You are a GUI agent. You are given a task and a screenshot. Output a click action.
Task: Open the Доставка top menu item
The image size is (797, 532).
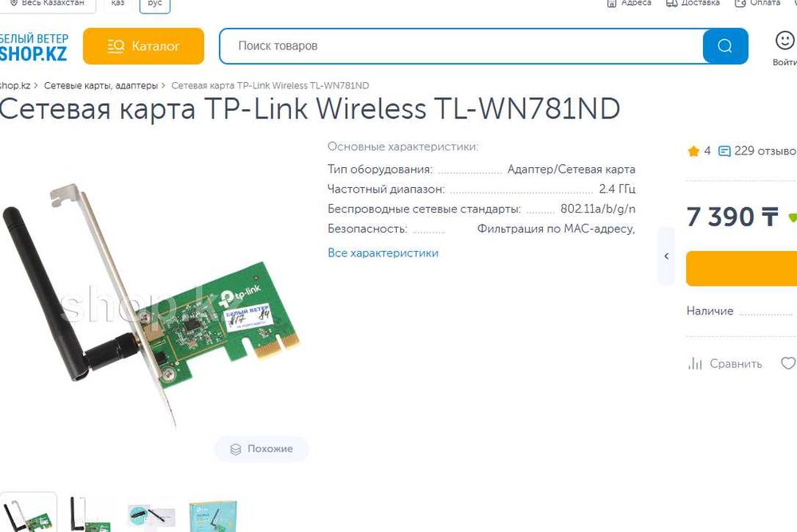pyautogui.click(x=693, y=3)
